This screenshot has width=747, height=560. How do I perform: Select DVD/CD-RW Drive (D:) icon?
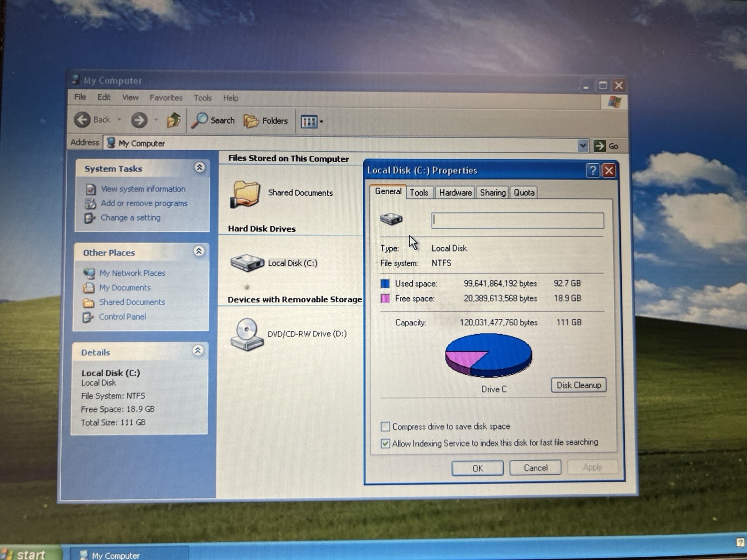tap(247, 334)
